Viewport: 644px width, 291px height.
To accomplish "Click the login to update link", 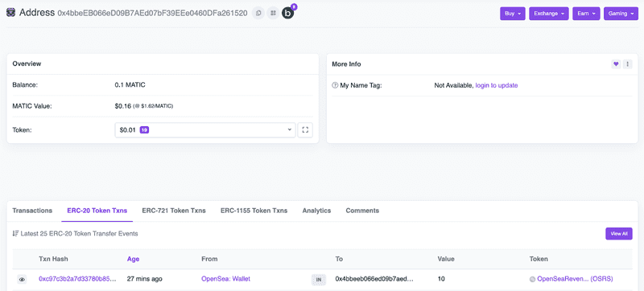I will click(497, 85).
